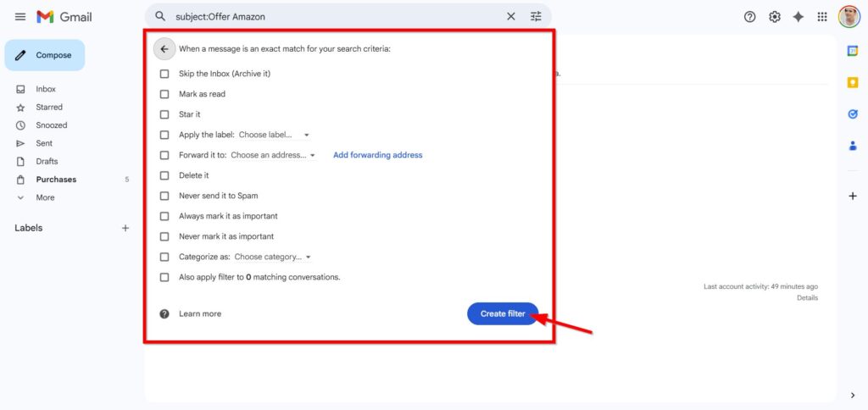The width and height of the screenshot is (868, 410).
Task: Check the Forward it to box
Action: click(x=164, y=155)
